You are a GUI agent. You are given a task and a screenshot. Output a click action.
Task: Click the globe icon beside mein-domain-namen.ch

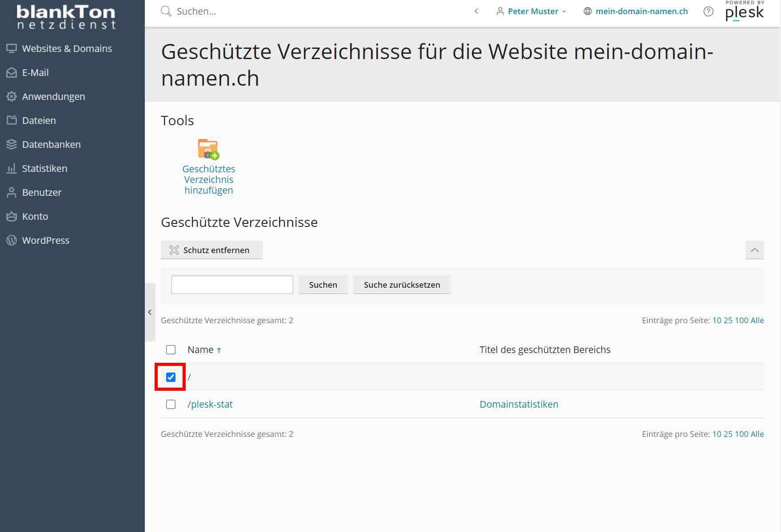587,12
